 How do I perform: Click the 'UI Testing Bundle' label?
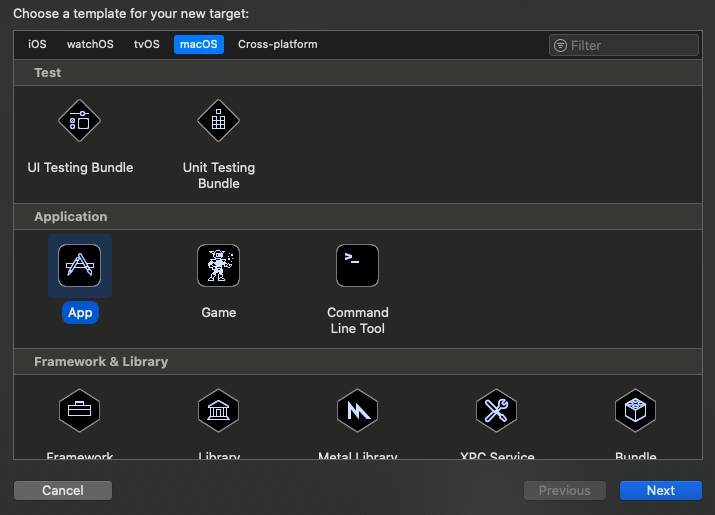pos(80,167)
